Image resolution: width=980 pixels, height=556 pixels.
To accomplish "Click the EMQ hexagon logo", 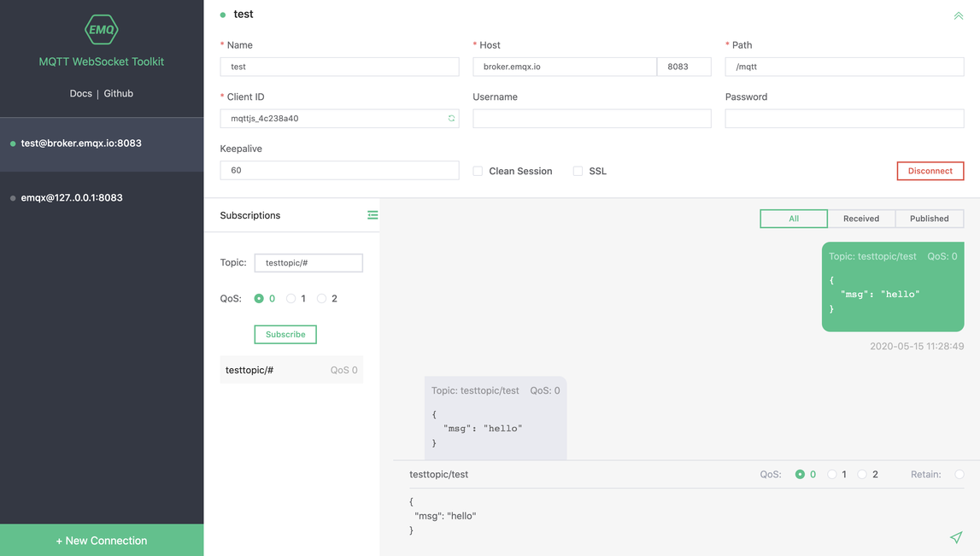I will pyautogui.click(x=102, y=29).
